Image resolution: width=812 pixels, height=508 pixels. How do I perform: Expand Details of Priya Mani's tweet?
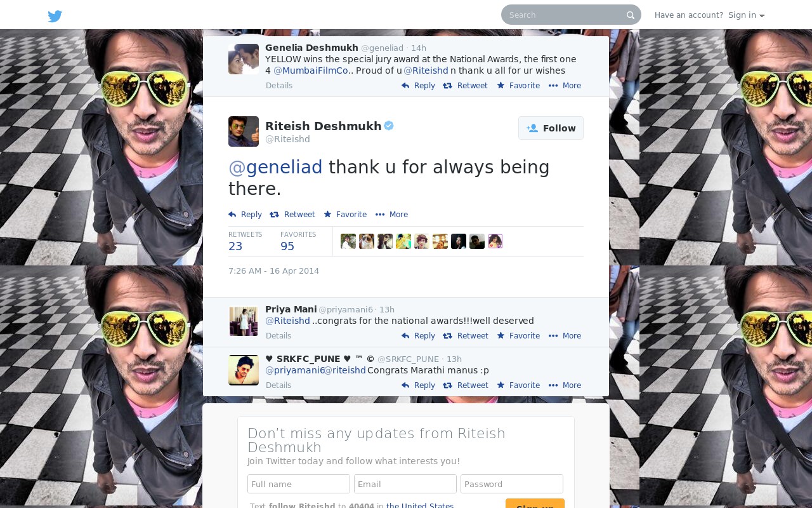pyautogui.click(x=278, y=336)
